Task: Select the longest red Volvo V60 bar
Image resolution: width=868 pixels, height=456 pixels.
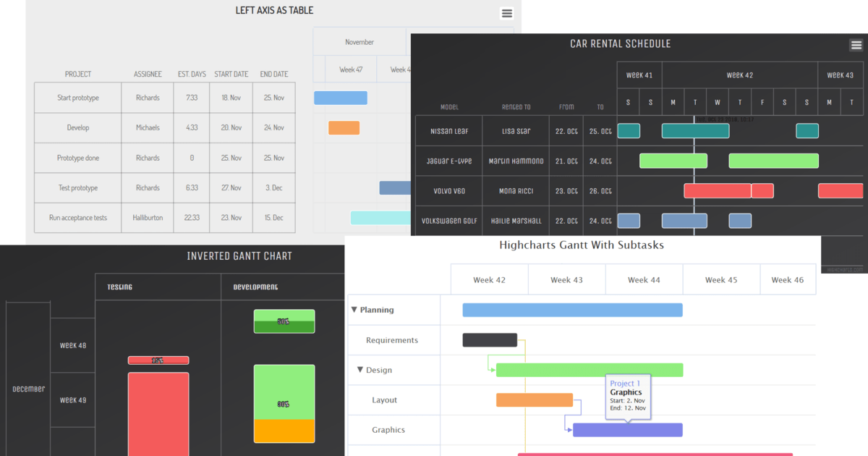Action: 718,191
